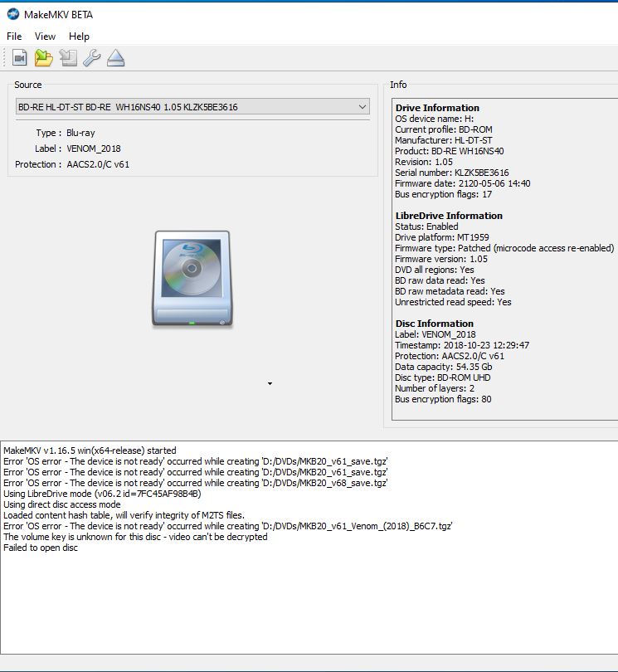Click the 'Product: BD-RE WH16NS40' line
The width and height of the screenshot is (618, 672).
tap(449, 151)
